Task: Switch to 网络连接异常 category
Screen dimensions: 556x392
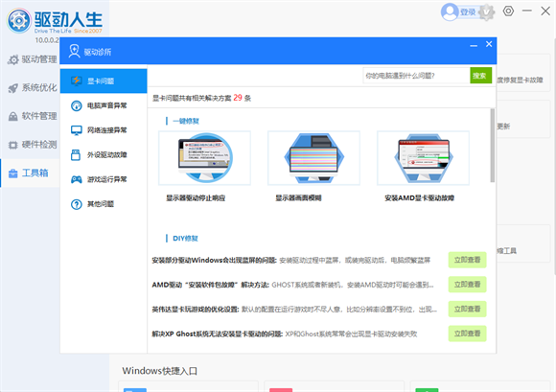Action: 104,130
